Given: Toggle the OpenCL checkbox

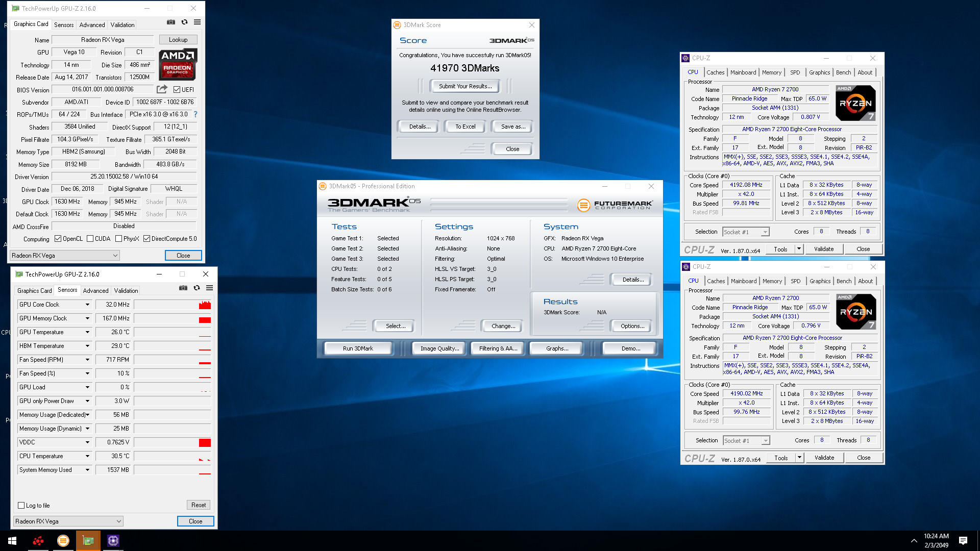Looking at the screenshot, I should pyautogui.click(x=58, y=239).
